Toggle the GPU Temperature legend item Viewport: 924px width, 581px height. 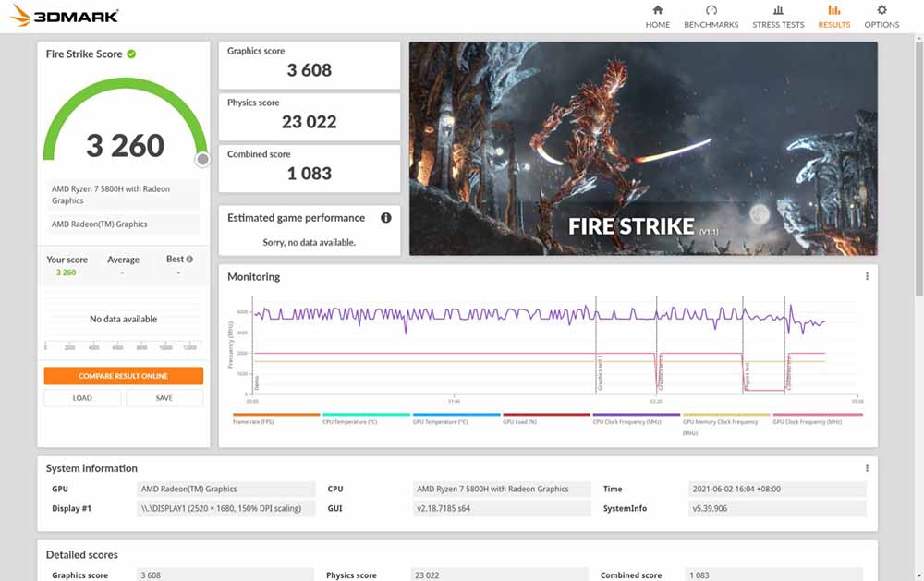456,418
